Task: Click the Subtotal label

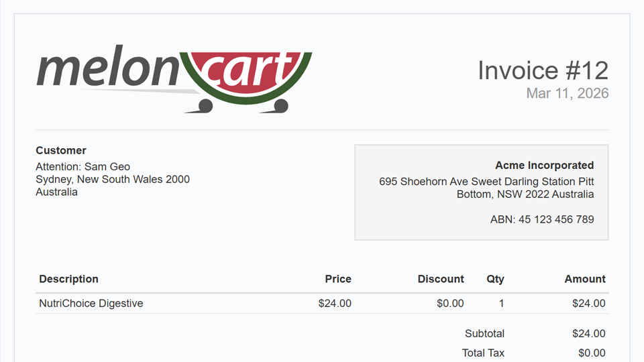Action: point(484,334)
